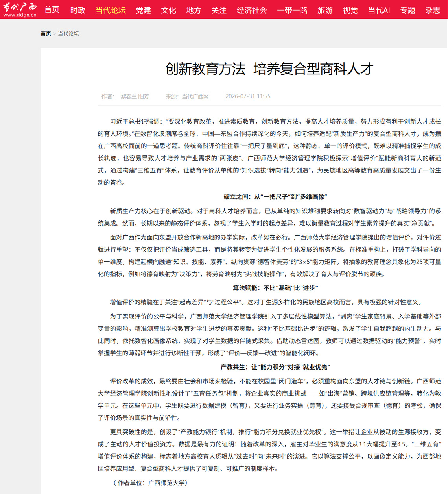Open the 当代AI section
The width and height of the screenshot is (448, 494).
[x=379, y=10]
